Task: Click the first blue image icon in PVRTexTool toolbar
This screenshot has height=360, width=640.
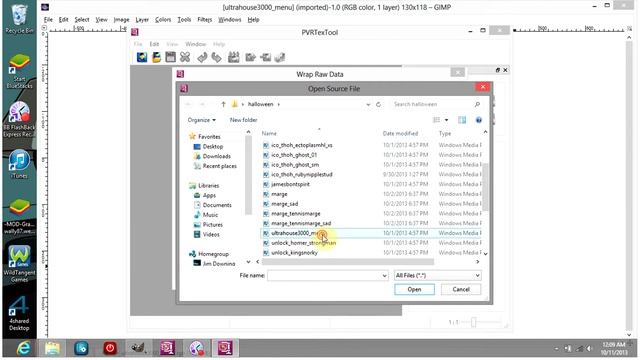Action: coord(142,57)
